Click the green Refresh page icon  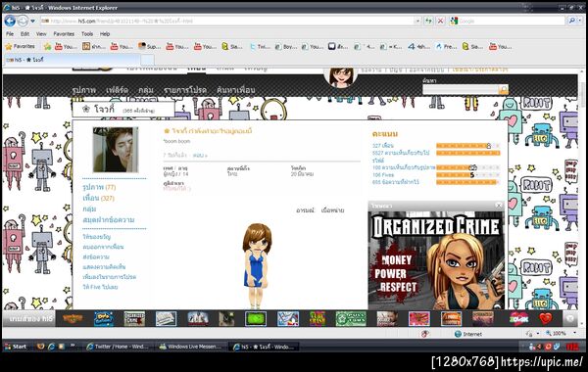428,21
